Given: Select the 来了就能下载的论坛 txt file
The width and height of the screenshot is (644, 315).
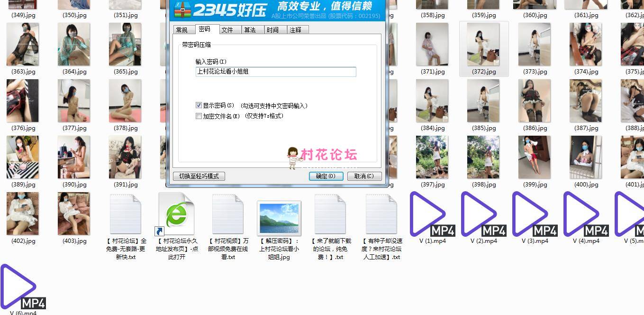Looking at the screenshot, I should pyautogui.click(x=330, y=214).
